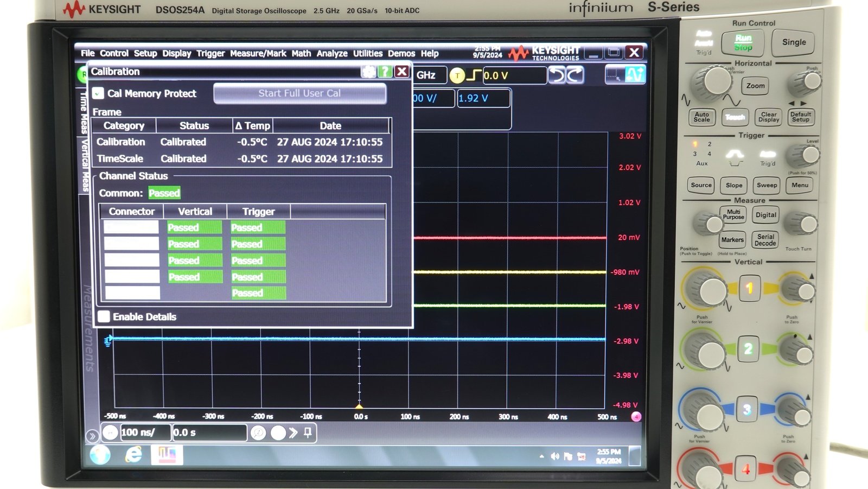This screenshot has height=489, width=868.
Task: Click the TimeScale row label
Action: click(x=120, y=158)
